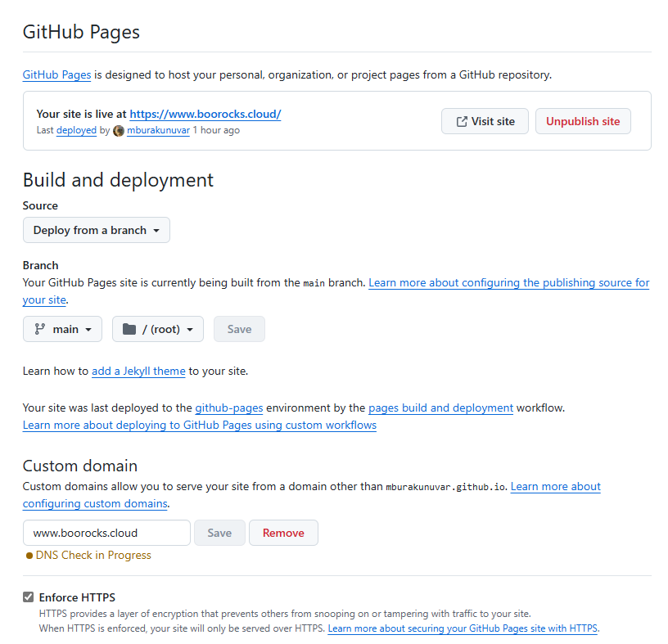Remove the custom domain
668x644 pixels.
(x=283, y=533)
